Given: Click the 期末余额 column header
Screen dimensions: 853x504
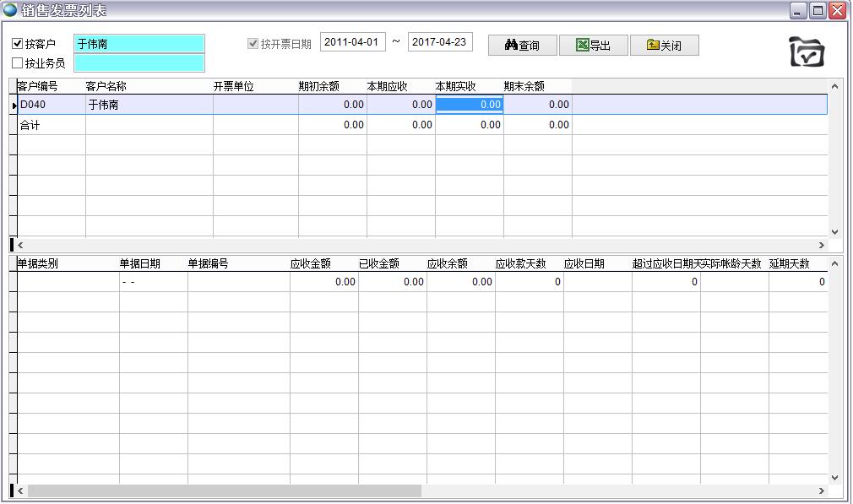Looking at the screenshot, I should point(524,86).
